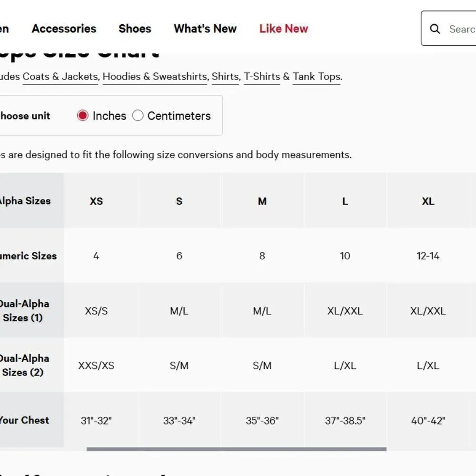This screenshot has height=476, width=476.
Task: Click the table's horizontal scrollbar
Action: 237,449
